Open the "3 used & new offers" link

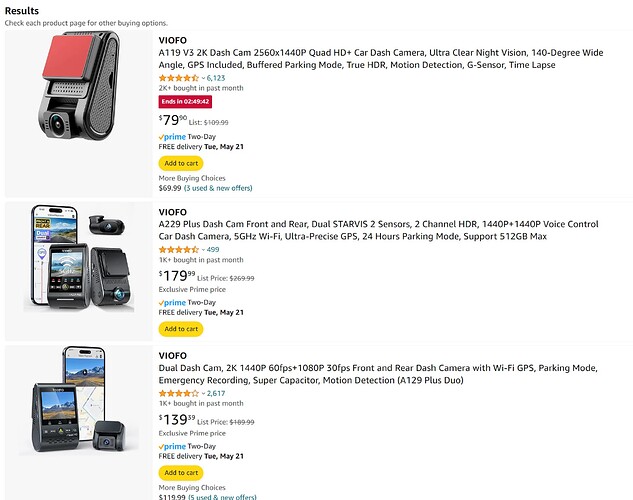click(219, 187)
